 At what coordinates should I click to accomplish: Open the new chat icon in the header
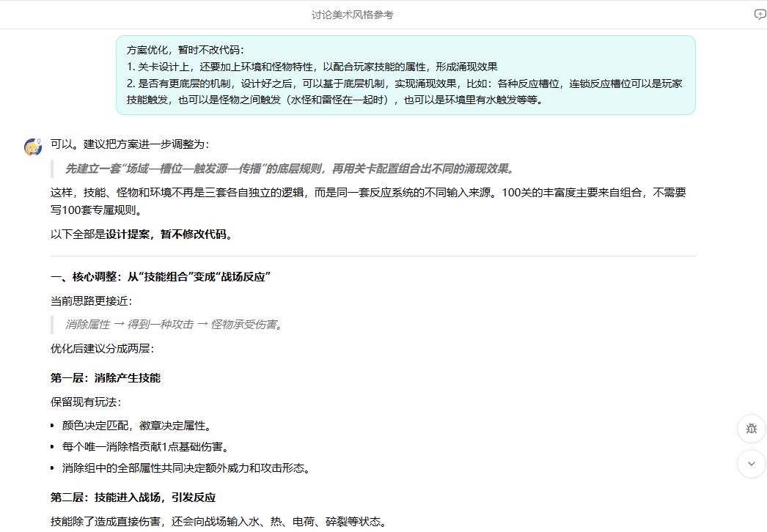[x=760, y=15]
